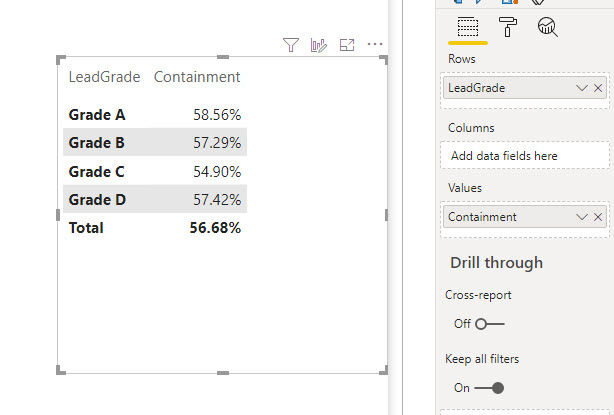Click the Total row label
614x415 pixels.
pyautogui.click(x=86, y=228)
